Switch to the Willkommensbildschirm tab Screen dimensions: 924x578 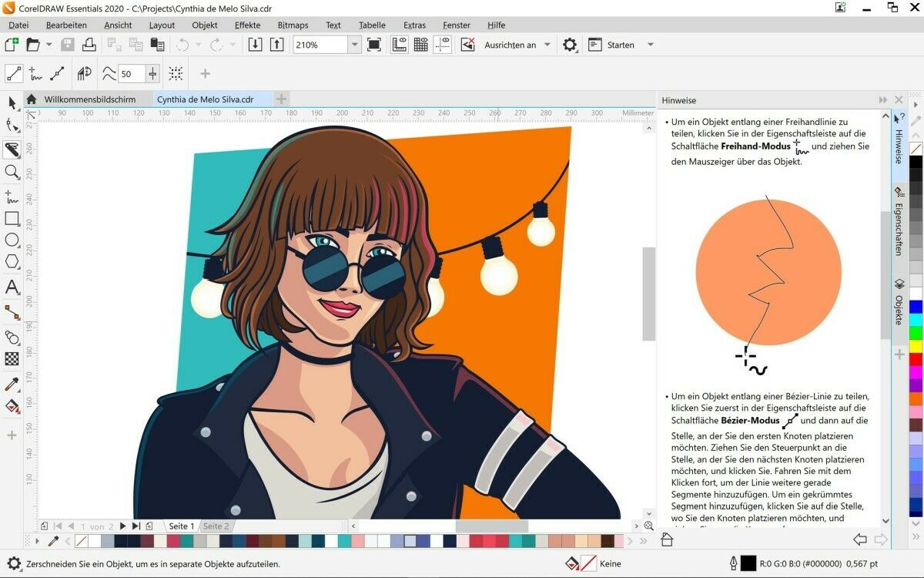click(x=89, y=99)
